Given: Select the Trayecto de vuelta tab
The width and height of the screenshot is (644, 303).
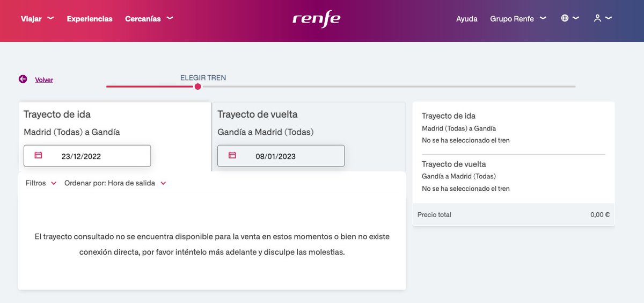Looking at the screenshot, I should coord(309,136).
